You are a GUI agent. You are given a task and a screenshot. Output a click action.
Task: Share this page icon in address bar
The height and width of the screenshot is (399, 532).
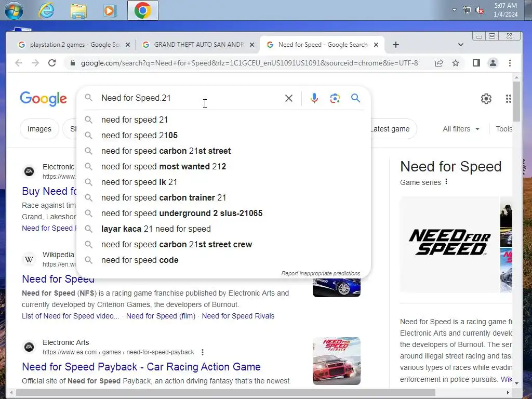click(x=438, y=63)
